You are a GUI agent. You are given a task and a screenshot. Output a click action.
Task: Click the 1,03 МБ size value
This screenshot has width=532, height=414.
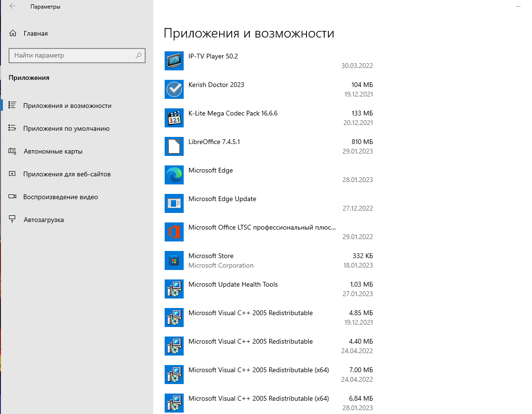[361, 284]
